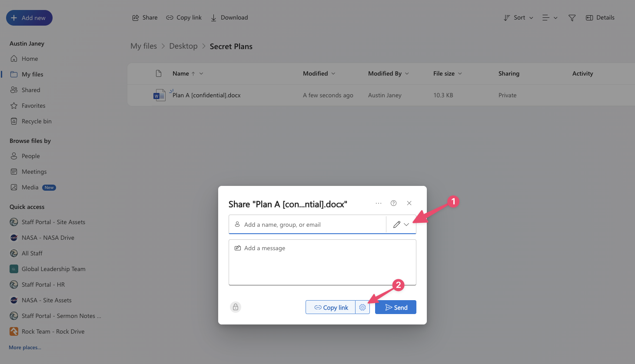Click the More places link
635x364 pixels.
pos(25,347)
